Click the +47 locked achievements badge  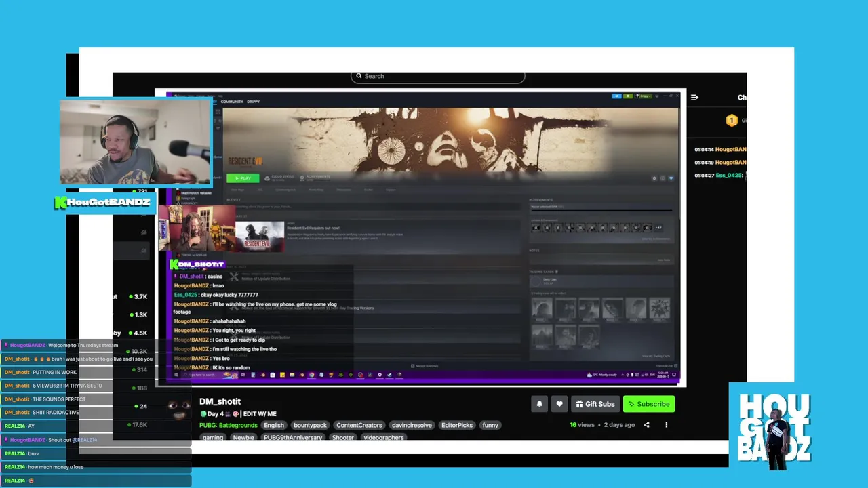point(658,228)
